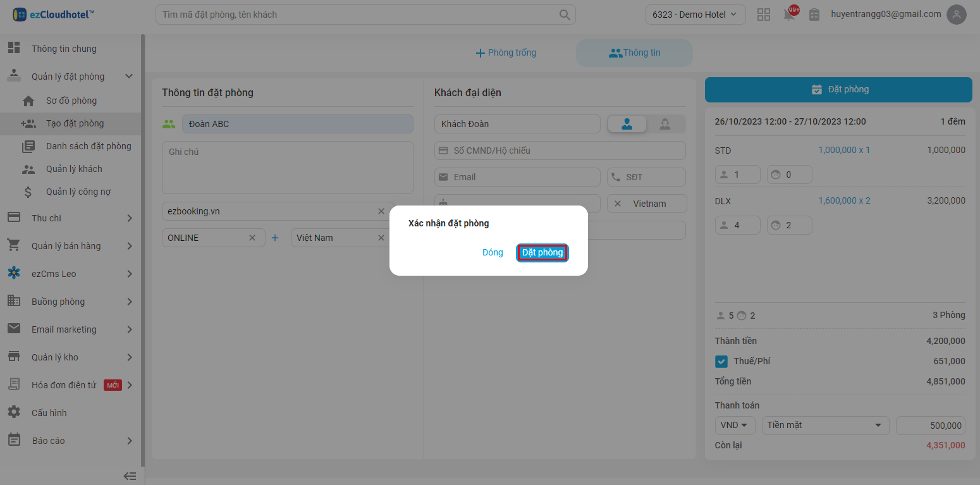The height and width of the screenshot is (485, 980).
Task: Select the male gender toggle
Action: [627, 125]
